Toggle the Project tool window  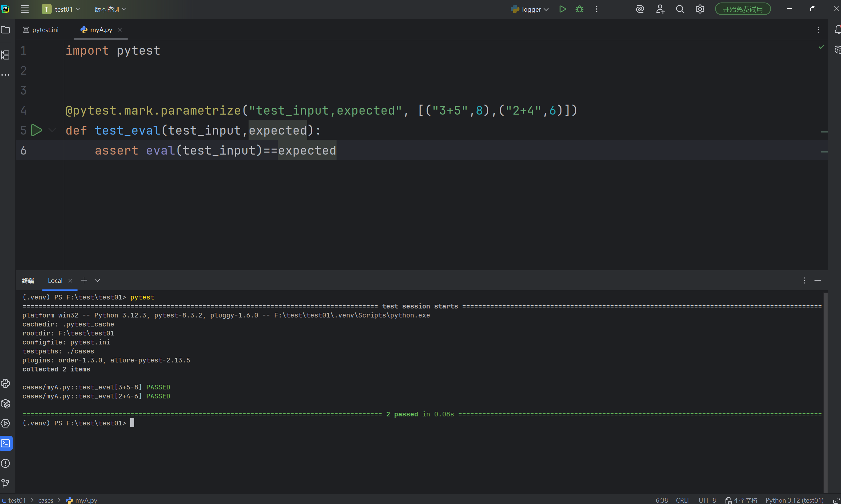click(x=6, y=30)
